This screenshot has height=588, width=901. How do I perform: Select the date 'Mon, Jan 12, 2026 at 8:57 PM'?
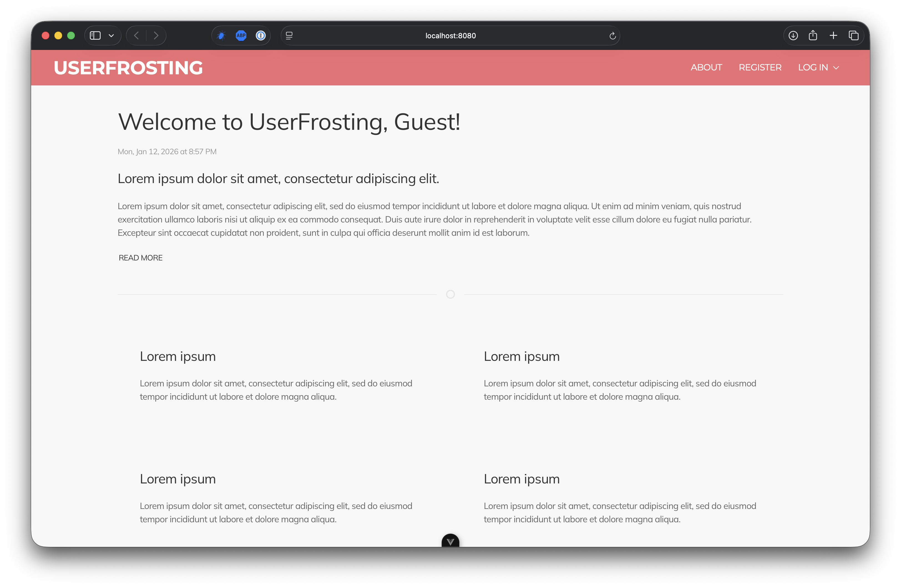(x=167, y=151)
